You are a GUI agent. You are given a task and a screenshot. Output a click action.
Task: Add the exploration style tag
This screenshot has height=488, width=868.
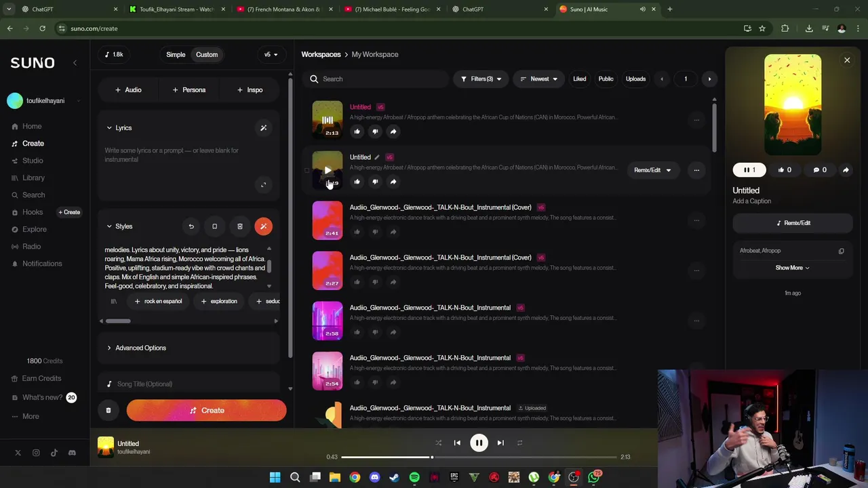point(219,301)
